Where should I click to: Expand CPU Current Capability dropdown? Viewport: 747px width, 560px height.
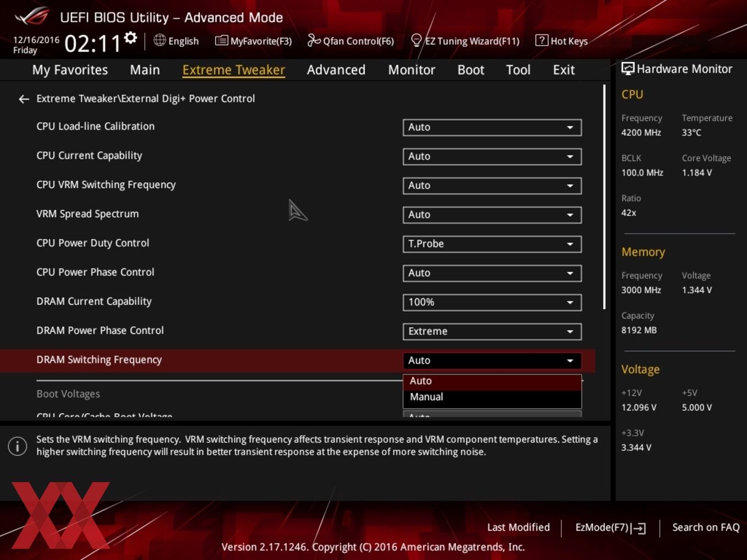coord(492,156)
